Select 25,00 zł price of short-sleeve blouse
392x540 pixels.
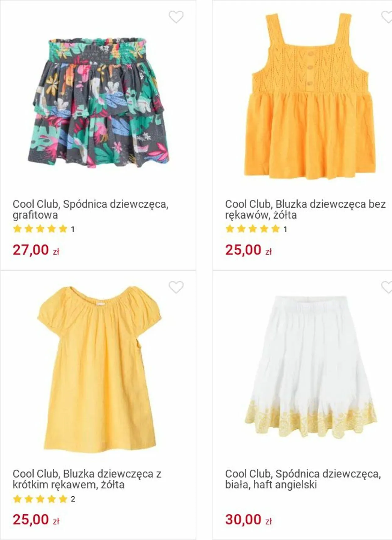pos(36,519)
